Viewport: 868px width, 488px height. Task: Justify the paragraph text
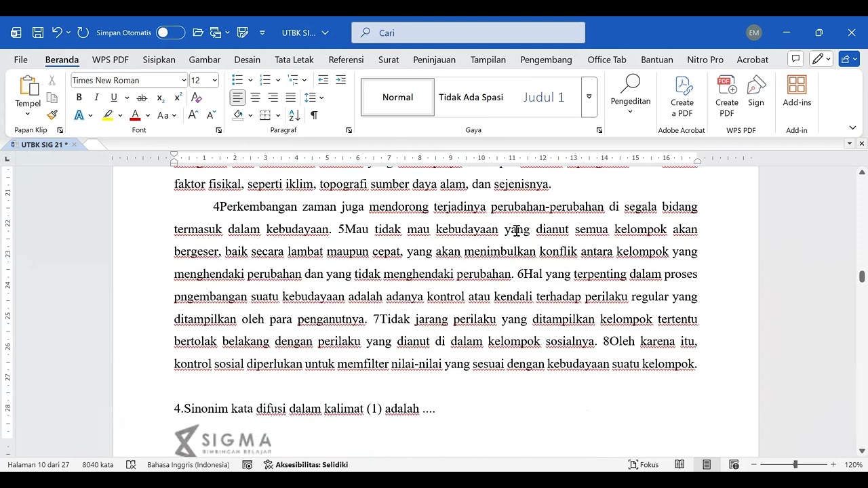click(x=290, y=98)
